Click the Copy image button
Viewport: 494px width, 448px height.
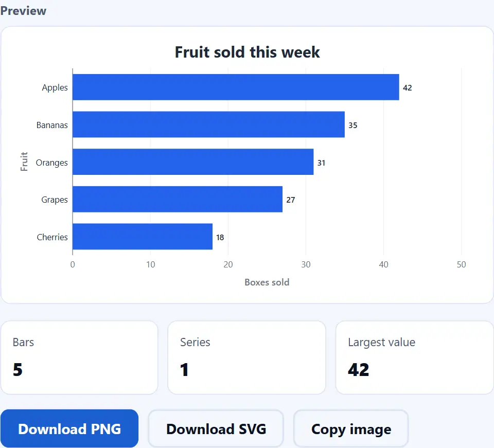351,428
